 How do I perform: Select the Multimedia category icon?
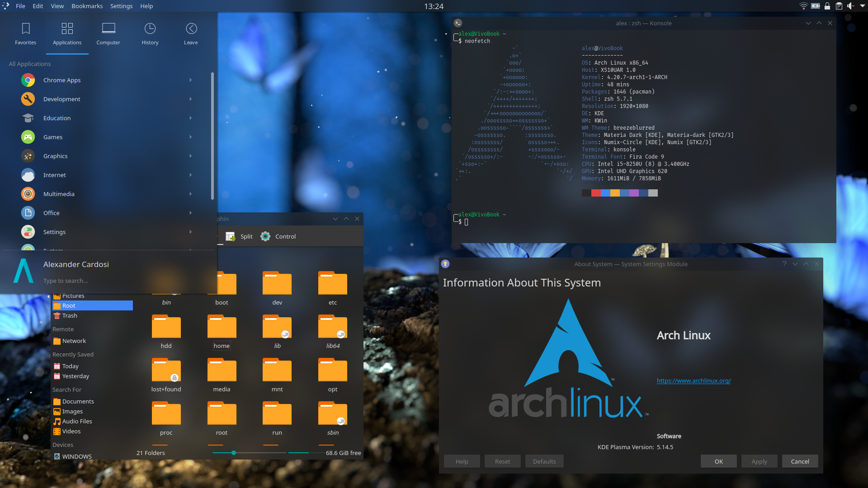tap(28, 194)
